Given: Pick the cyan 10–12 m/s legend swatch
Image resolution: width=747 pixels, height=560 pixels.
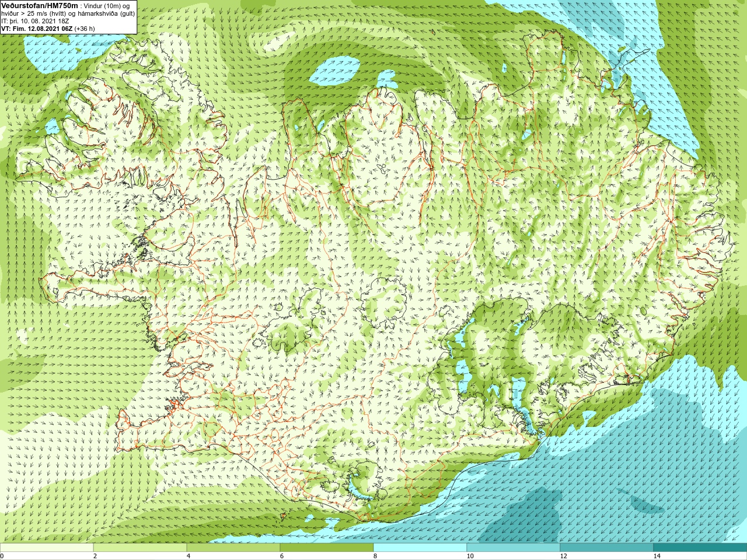Looking at the screenshot, I should click(514, 548).
